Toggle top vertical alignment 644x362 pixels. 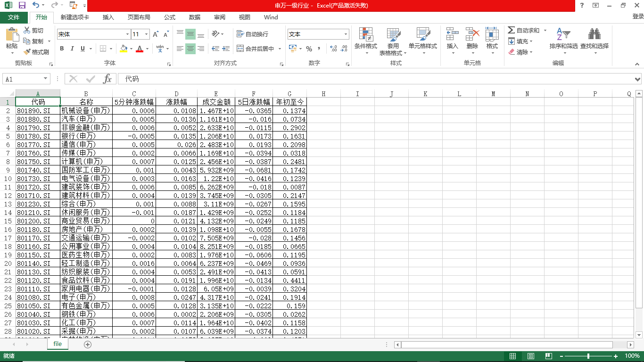coord(180,34)
